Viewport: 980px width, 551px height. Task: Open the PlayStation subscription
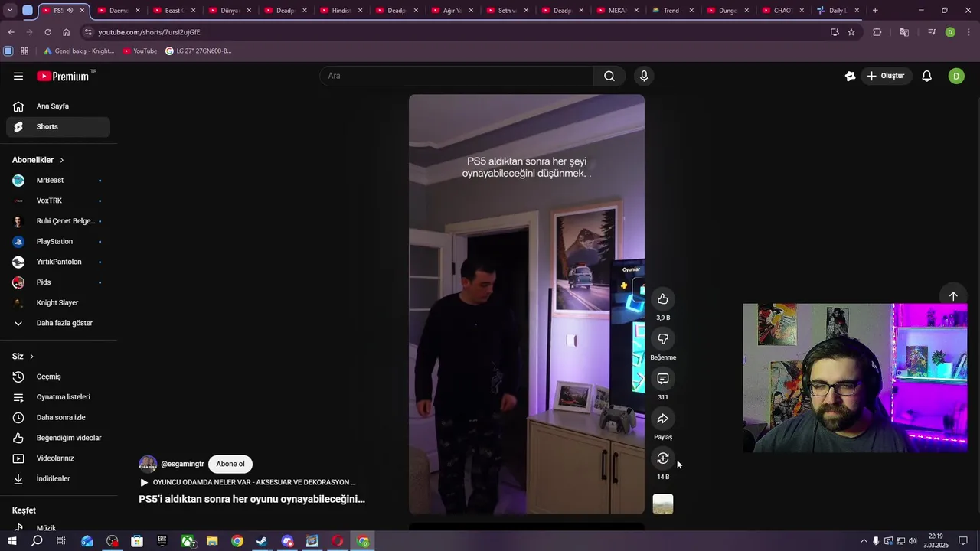[x=58, y=241]
